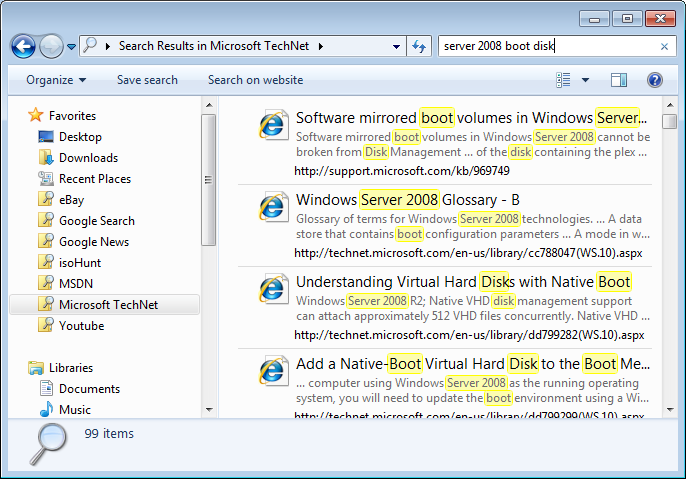Screen dimensions: 686x479
Task: Click IE icon for 'Windows Server 2008 Glossary - B'
Action: tap(273, 206)
